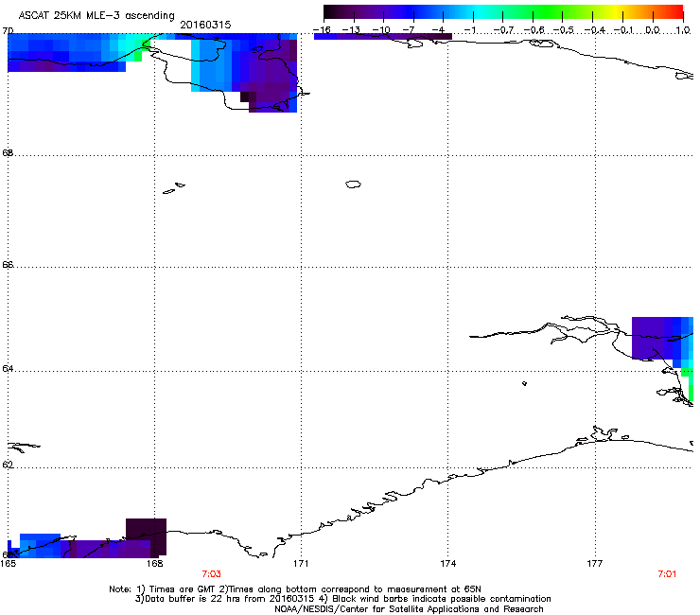
Task: Click the 177 longitude label
Action: [595, 563]
